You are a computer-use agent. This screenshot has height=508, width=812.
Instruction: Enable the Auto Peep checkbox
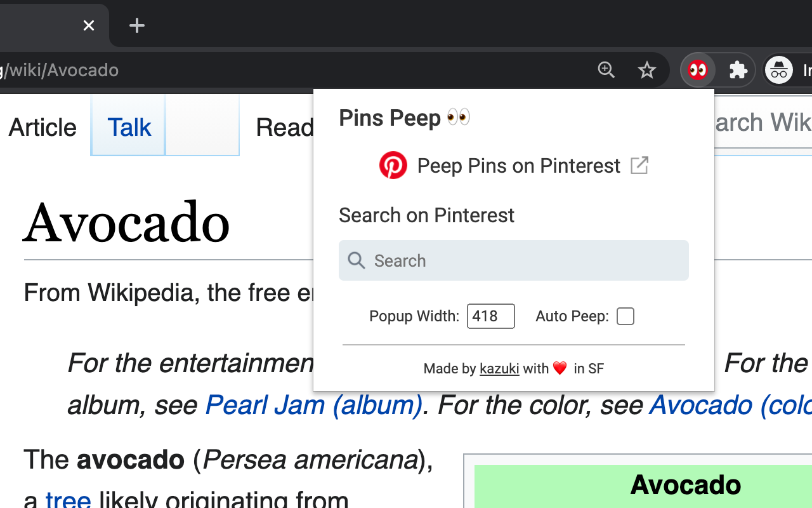[625, 316]
